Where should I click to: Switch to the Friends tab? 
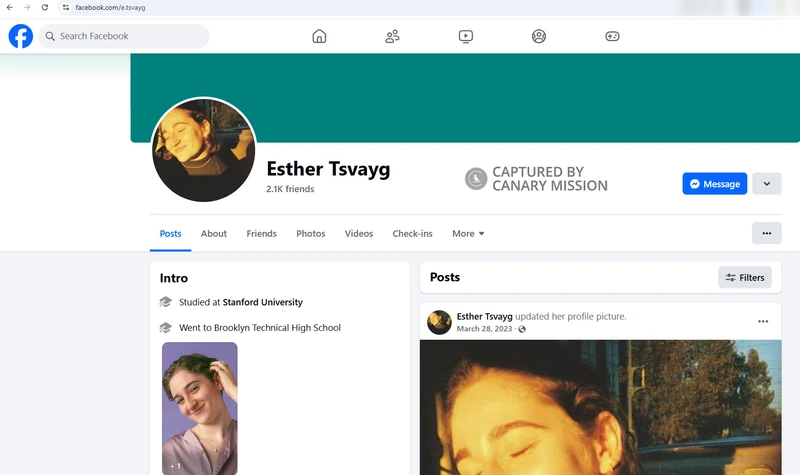(x=261, y=234)
